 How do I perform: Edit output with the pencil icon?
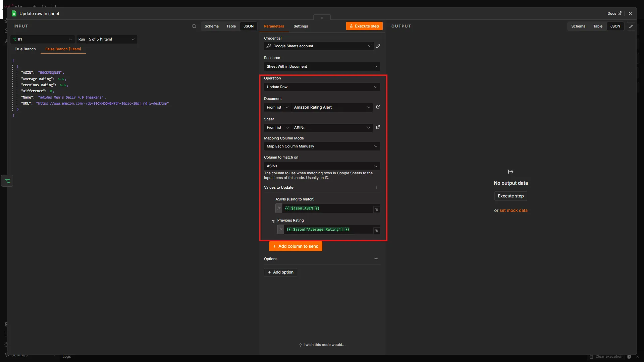pos(631,26)
